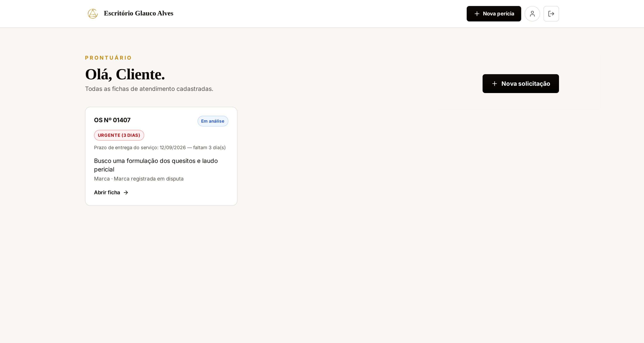Click 'Todas as fichas de atendimento cadastradas.' subtitle
The height and width of the screenshot is (343, 644).
149,89
